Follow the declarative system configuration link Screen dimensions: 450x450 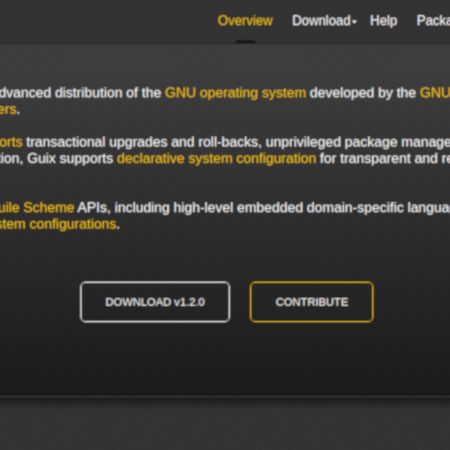coord(216,158)
